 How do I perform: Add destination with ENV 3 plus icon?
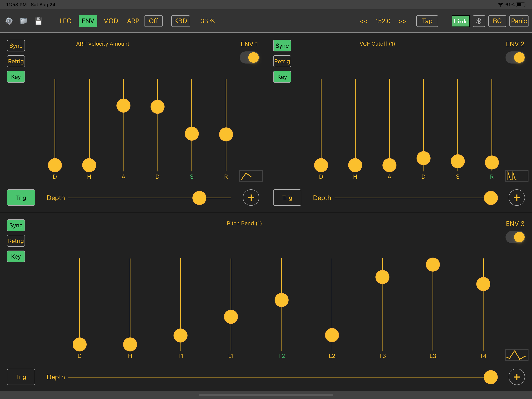516,377
